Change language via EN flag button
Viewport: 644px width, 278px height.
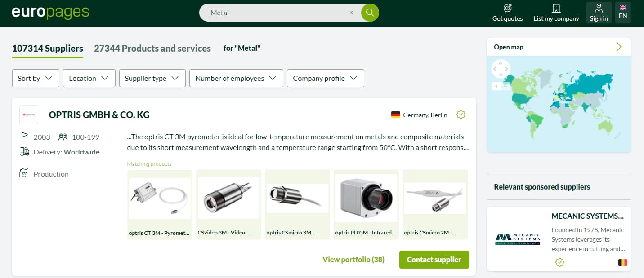(x=622, y=13)
